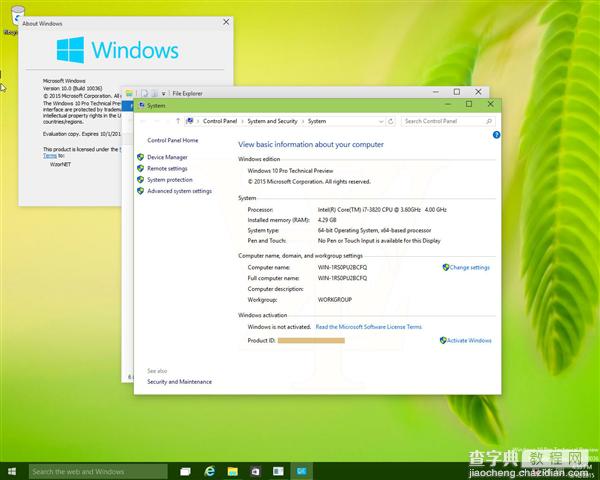Open Security and Maintenance link
Viewport: 600px width, 480px height.
179,382
